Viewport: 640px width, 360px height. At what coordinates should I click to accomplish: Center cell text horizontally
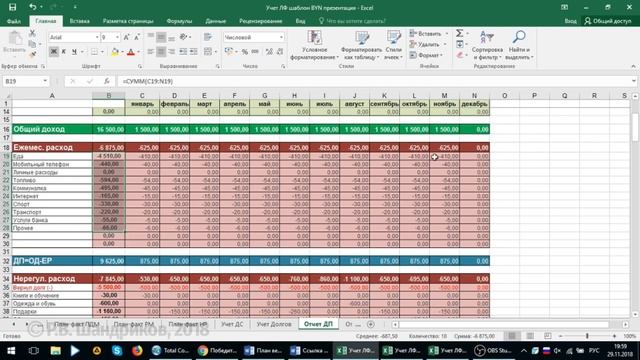pyautogui.click(x=161, y=52)
